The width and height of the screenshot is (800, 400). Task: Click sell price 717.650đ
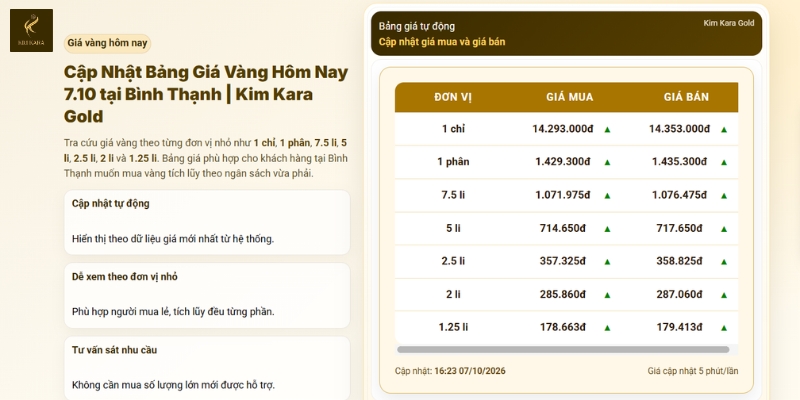pos(679,228)
